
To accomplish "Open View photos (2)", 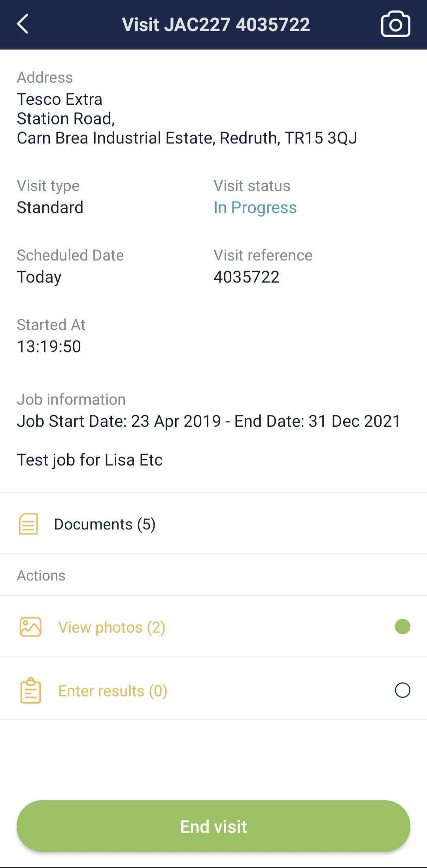I will 112,627.
